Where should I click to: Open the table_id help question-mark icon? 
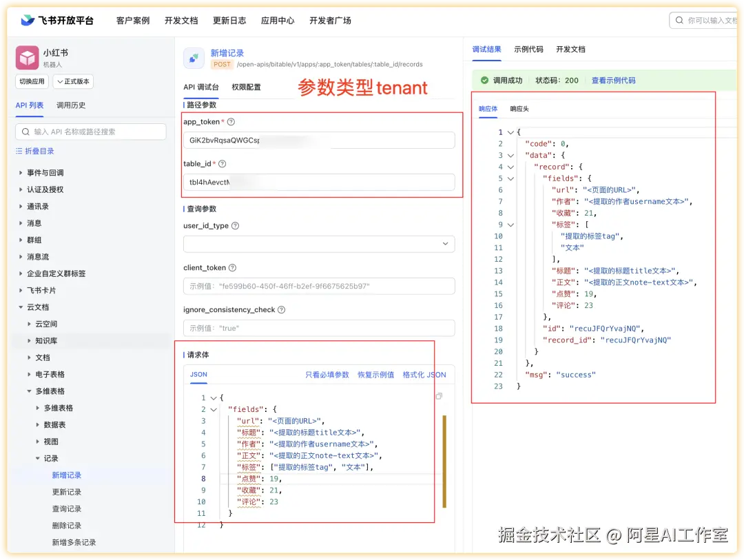coord(222,163)
